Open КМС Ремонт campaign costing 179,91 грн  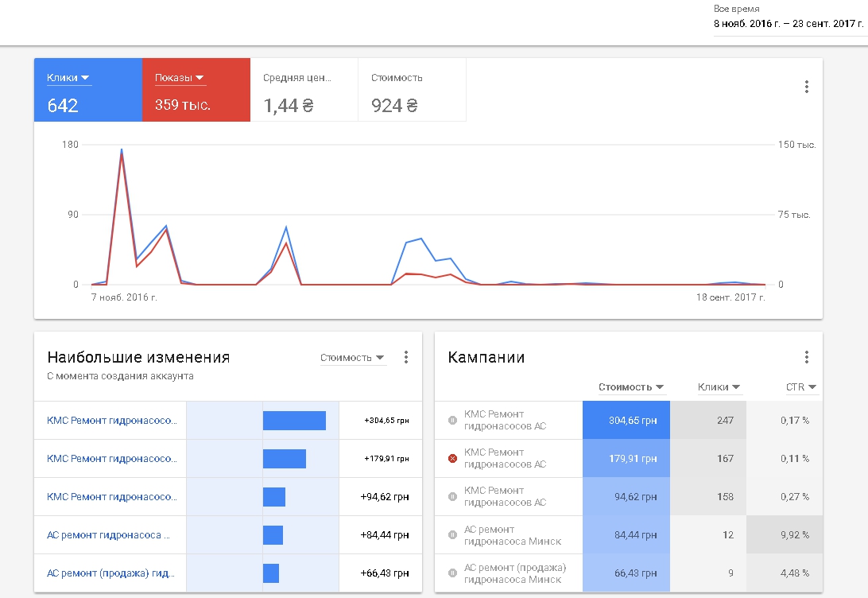pos(505,459)
